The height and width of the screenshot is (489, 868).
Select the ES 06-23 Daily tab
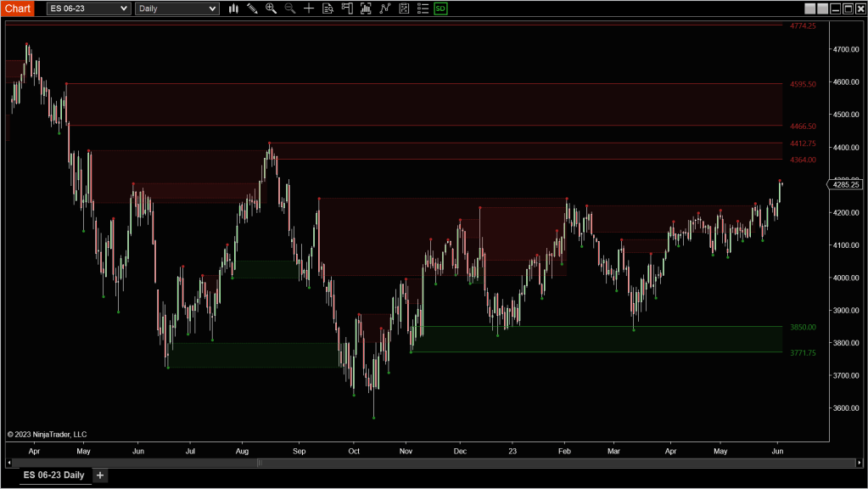tap(53, 475)
